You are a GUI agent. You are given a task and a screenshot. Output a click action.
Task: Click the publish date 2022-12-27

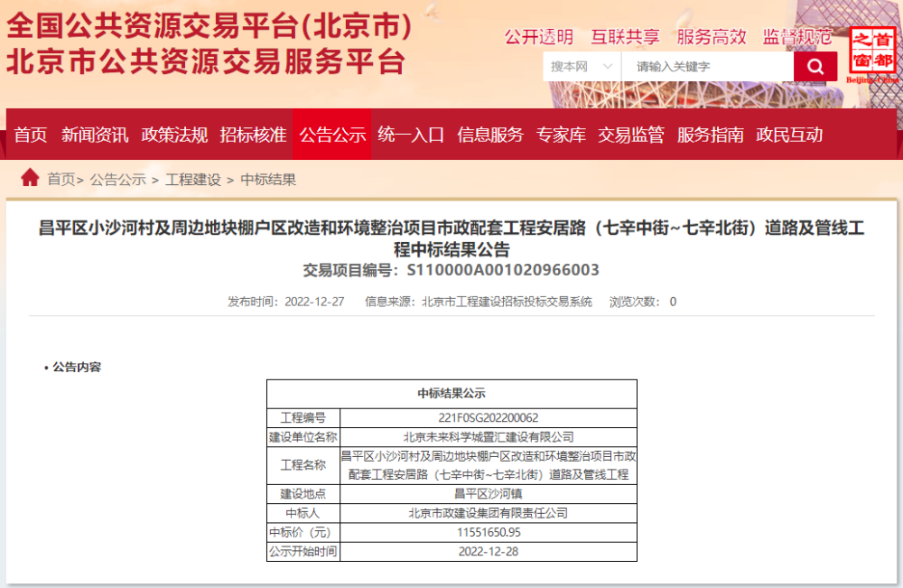click(x=314, y=302)
